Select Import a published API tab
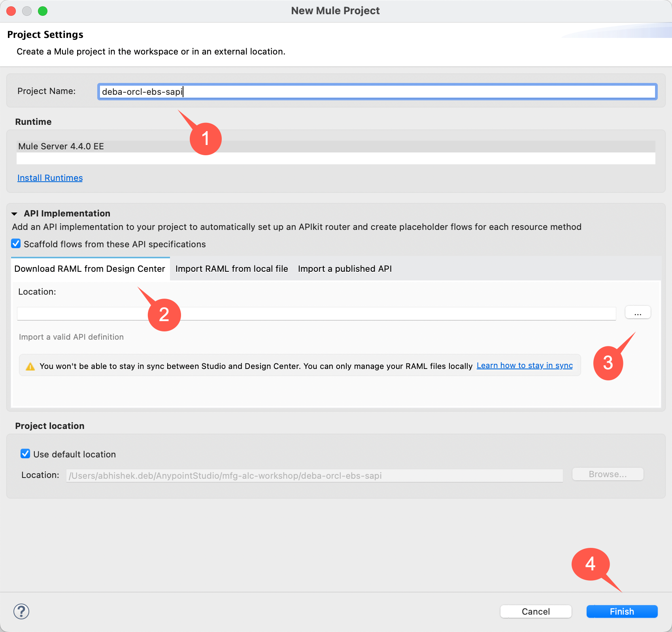This screenshot has height=632, width=672. [x=345, y=269]
